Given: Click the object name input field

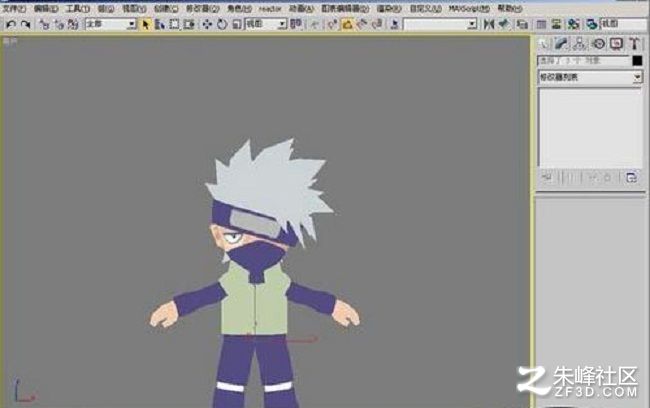Looking at the screenshot, I should coord(584,61).
